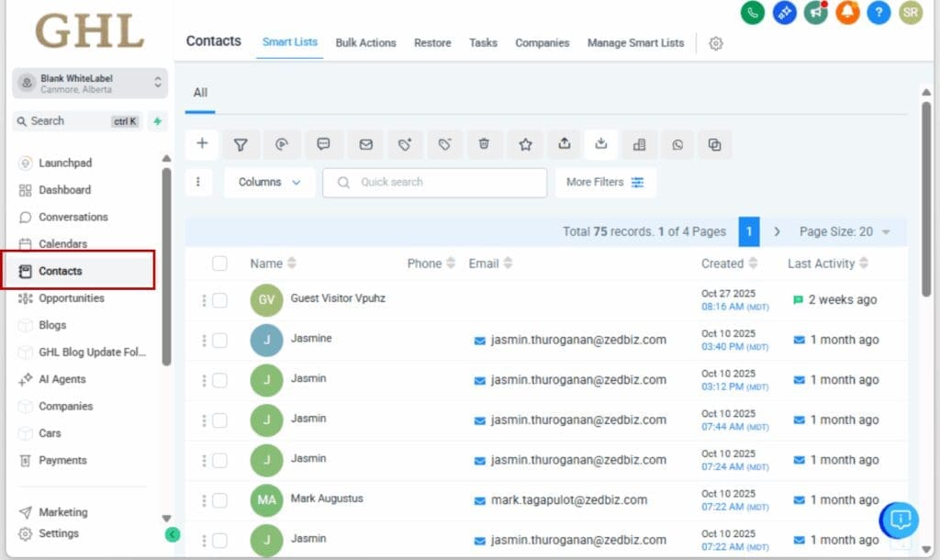The width and height of the screenshot is (940, 560).
Task: Check the box beside Guest Visitor Vpuhz
Action: coord(220,299)
